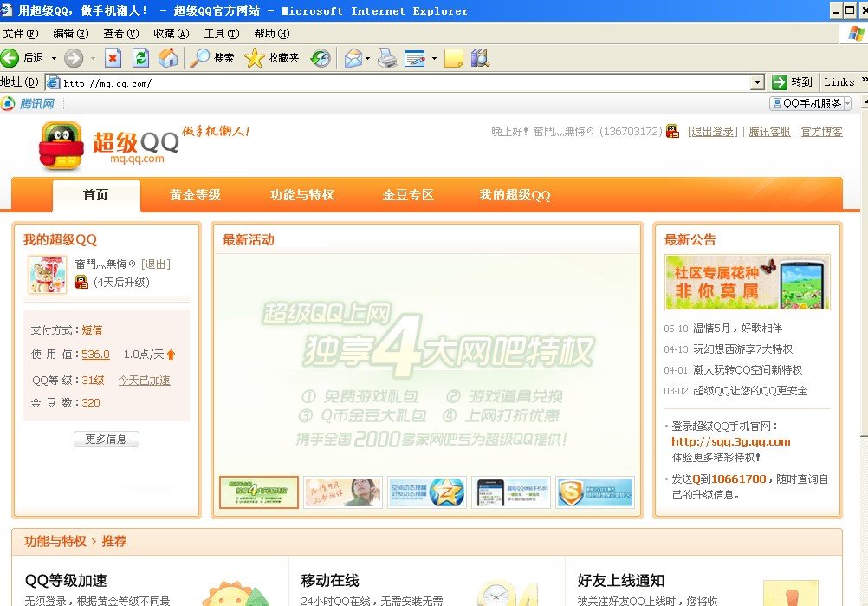Image resolution: width=868 pixels, height=606 pixels.
Task: Click the Print icon in the toolbar
Action: point(385,58)
